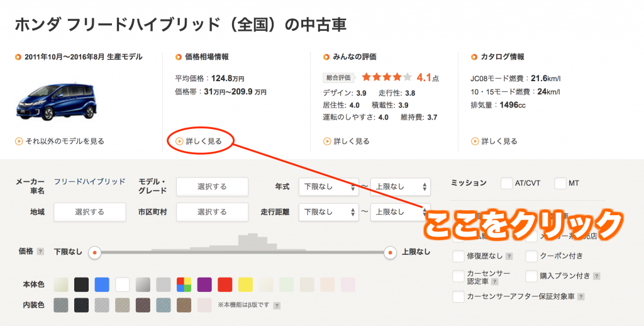Open 価格相場情報 詳しく見る link
The image size is (644, 326).
[204, 141]
